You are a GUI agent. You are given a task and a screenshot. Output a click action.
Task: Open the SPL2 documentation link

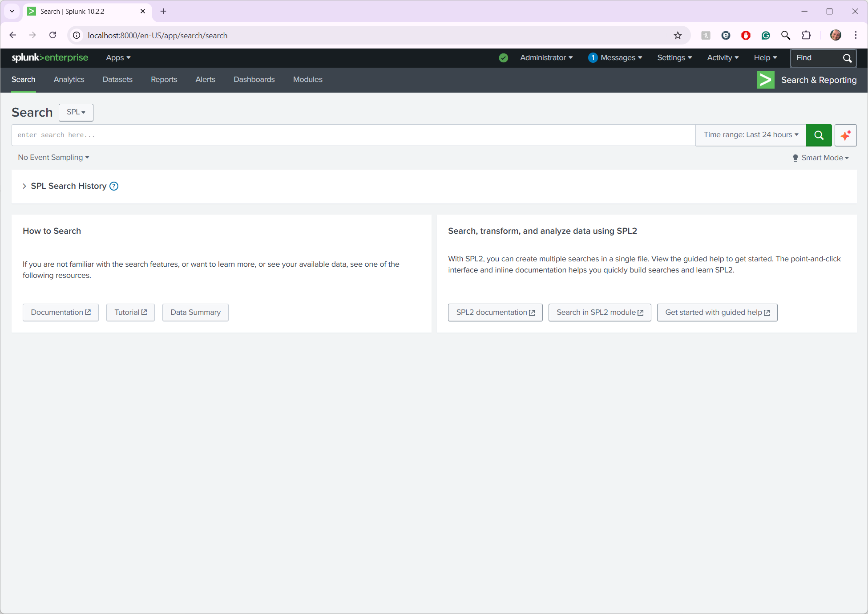495,312
